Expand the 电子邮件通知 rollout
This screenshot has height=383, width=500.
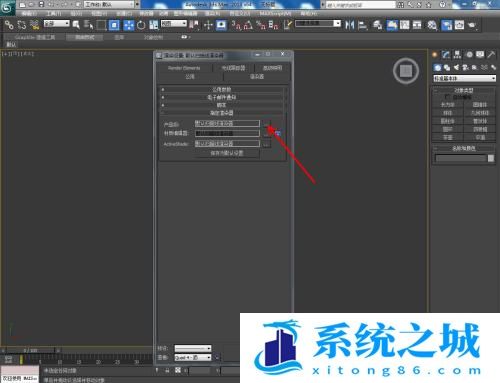222,97
